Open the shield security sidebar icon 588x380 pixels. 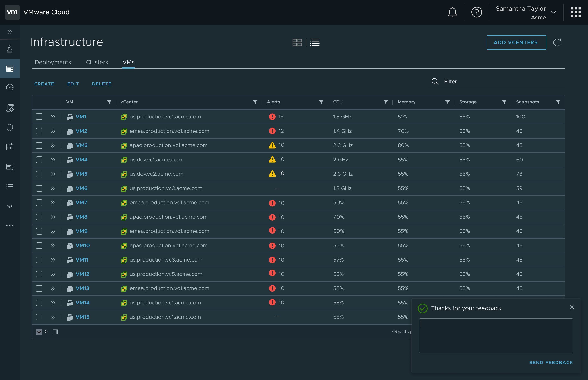(x=10, y=127)
